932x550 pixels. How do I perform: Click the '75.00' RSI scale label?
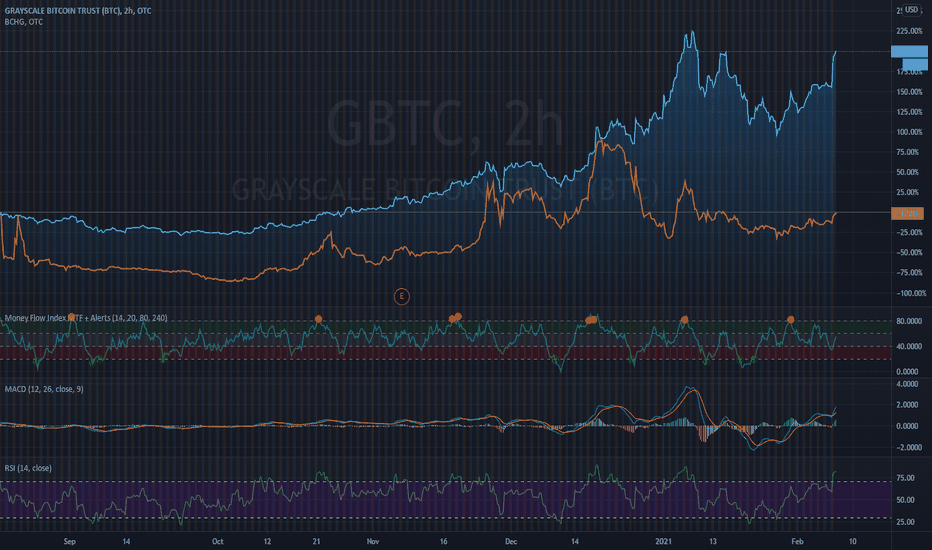(x=905, y=478)
